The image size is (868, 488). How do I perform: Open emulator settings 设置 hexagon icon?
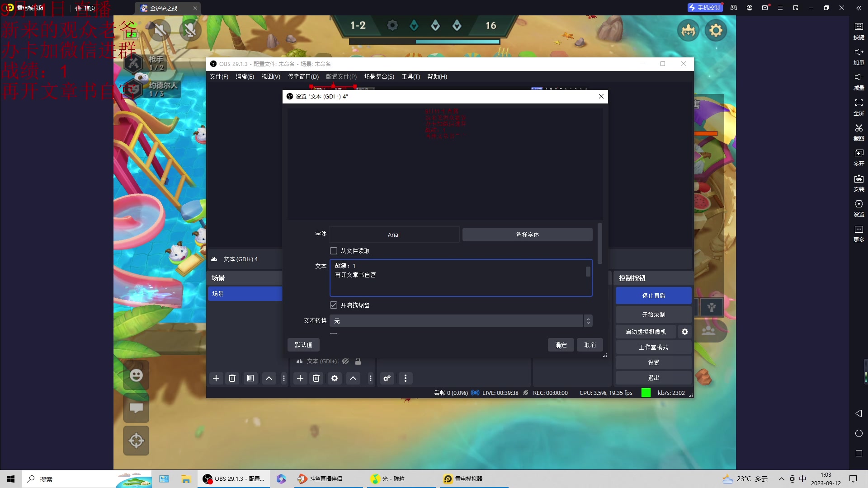pos(859,208)
